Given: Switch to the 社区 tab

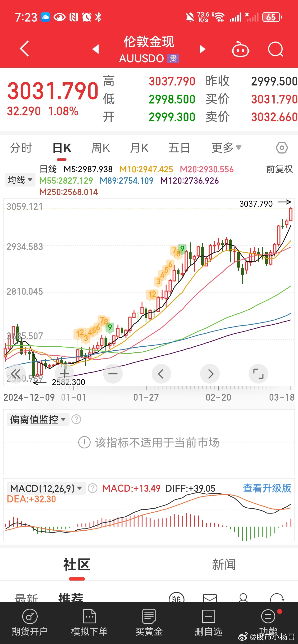Looking at the screenshot, I should tap(77, 565).
